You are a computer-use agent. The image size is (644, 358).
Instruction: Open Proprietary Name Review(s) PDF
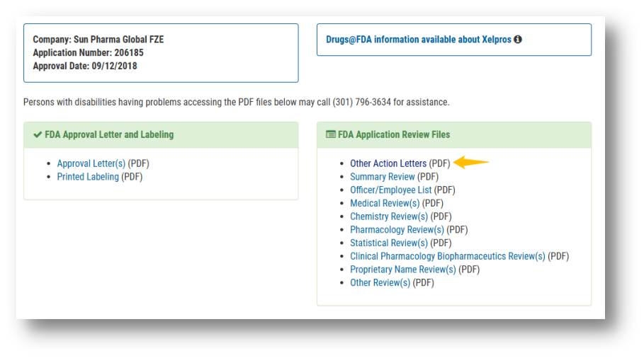pos(402,270)
